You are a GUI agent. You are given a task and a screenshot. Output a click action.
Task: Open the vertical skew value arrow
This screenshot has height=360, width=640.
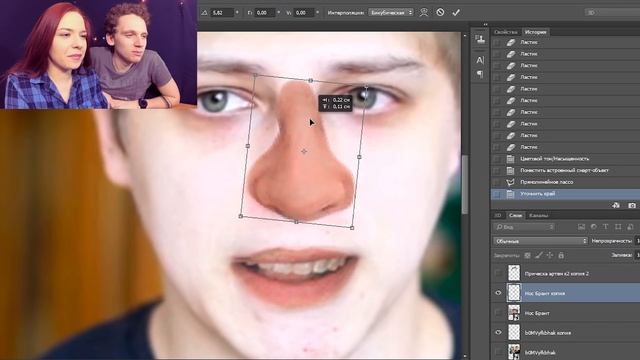(x=318, y=13)
